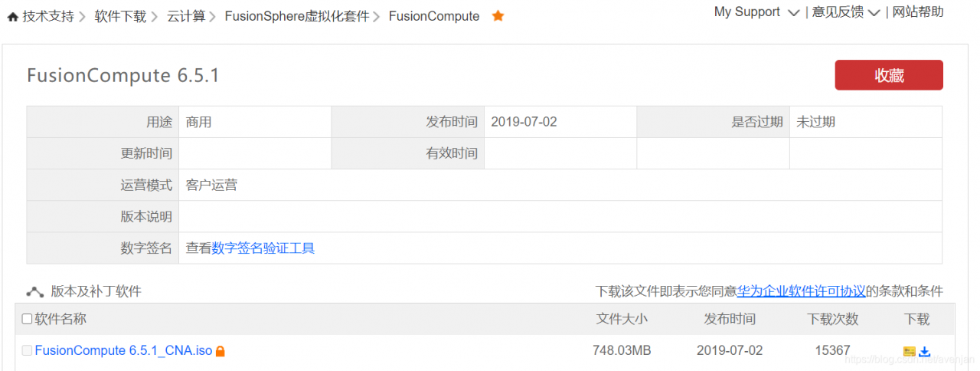The image size is (980, 371).
Task: Expand the 意见反馈 dropdown
Action: coord(874,12)
